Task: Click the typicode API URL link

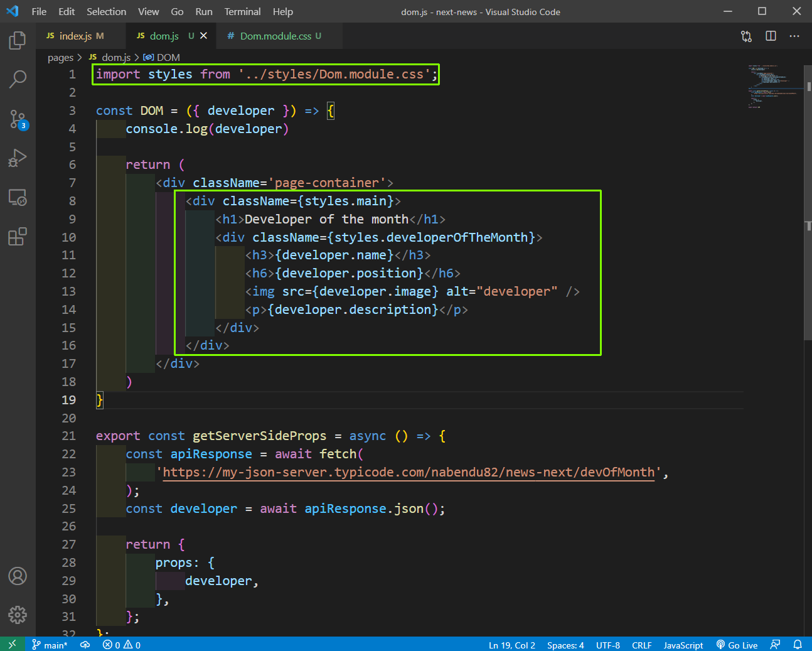Action: point(409,472)
